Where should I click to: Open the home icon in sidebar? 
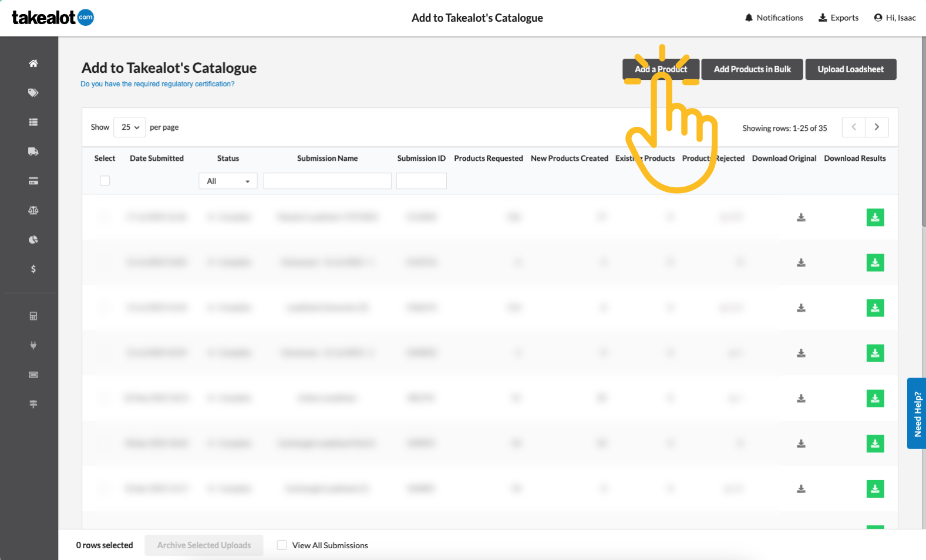[33, 63]
